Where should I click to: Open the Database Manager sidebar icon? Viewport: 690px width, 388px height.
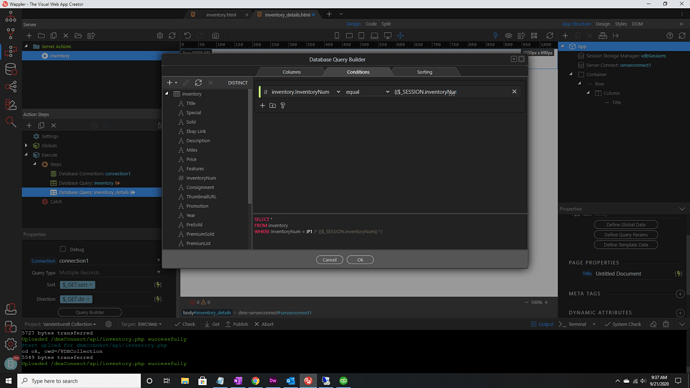[11, 69]
